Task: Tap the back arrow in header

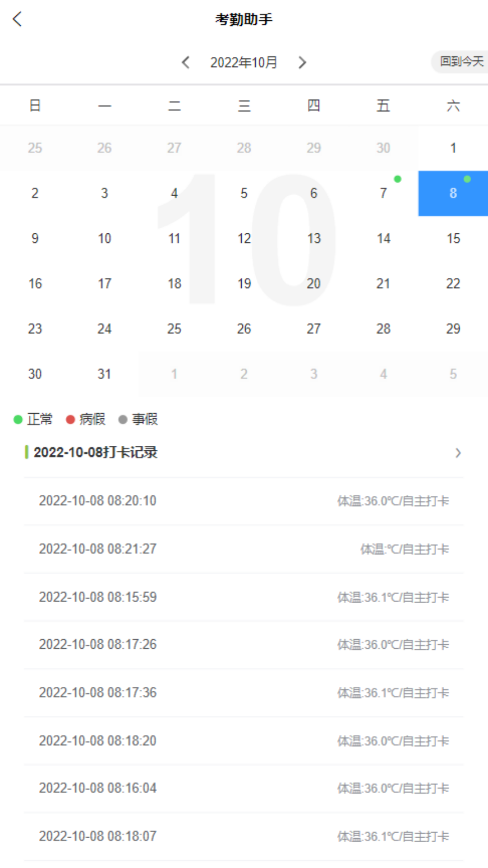Action: click(17, 19)
